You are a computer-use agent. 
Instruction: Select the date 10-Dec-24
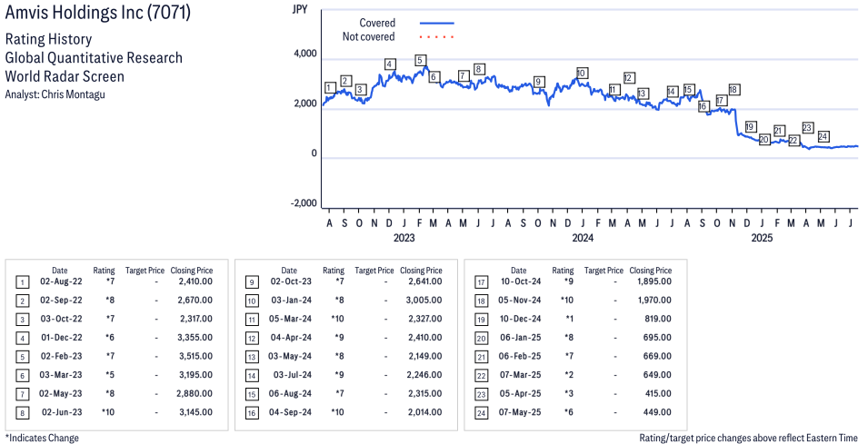pos(521,319)
